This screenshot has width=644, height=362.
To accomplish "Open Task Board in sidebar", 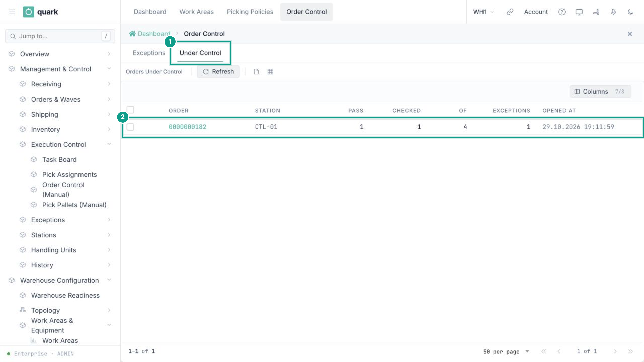I will [59, 159].
